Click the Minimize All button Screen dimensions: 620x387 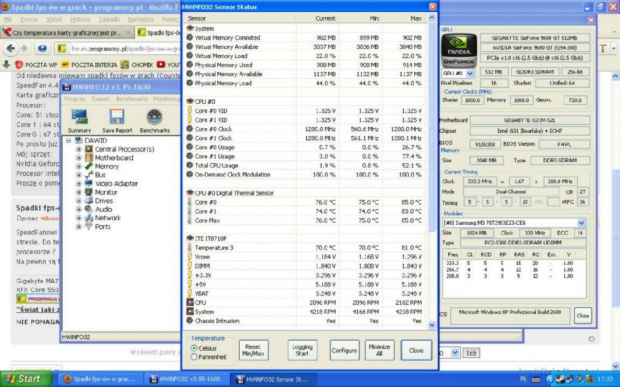(x=379, y=350)
